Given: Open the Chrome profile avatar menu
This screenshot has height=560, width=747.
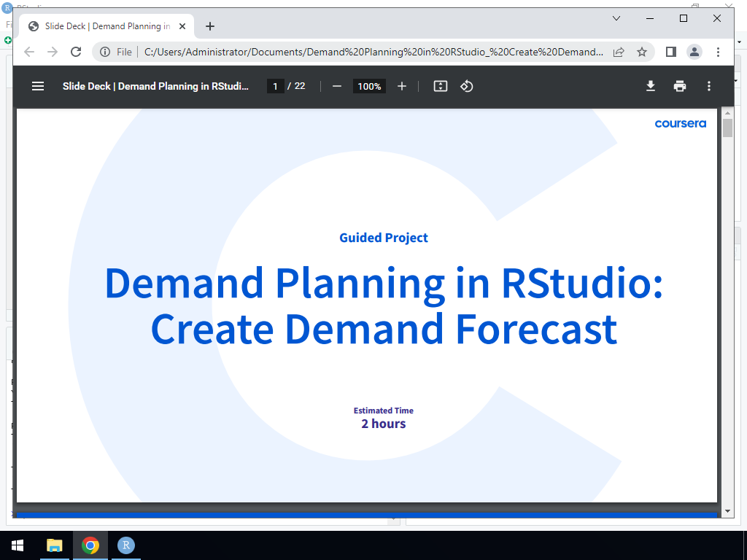Looking at the screenshot, I should click(694, 52).
